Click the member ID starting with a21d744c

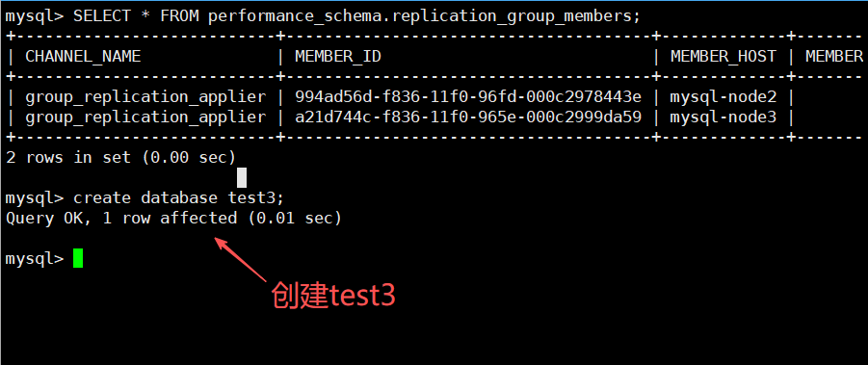(x=468, y=117)
